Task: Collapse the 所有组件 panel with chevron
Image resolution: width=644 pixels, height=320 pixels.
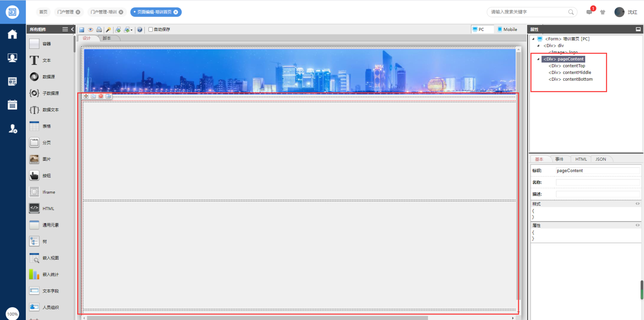Action: coord(73,29)
